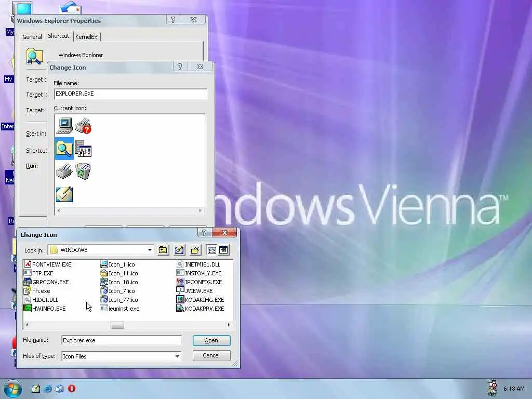
Task: Select Icon_1.ico in file list
Action: pyautogui.click(x=117, y=264)
